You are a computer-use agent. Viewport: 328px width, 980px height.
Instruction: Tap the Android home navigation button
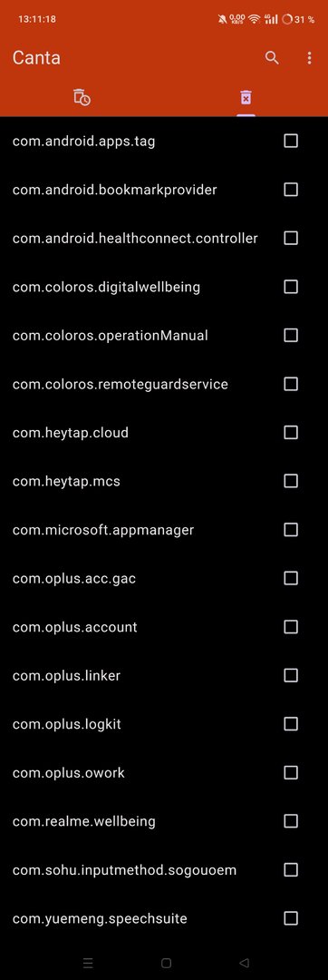tap(166, 963)
